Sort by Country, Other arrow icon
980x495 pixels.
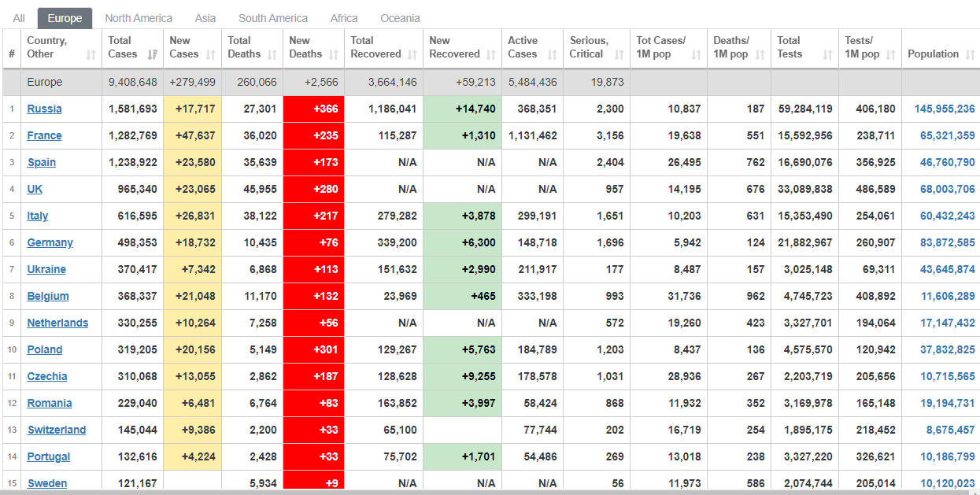pos(91,54)
